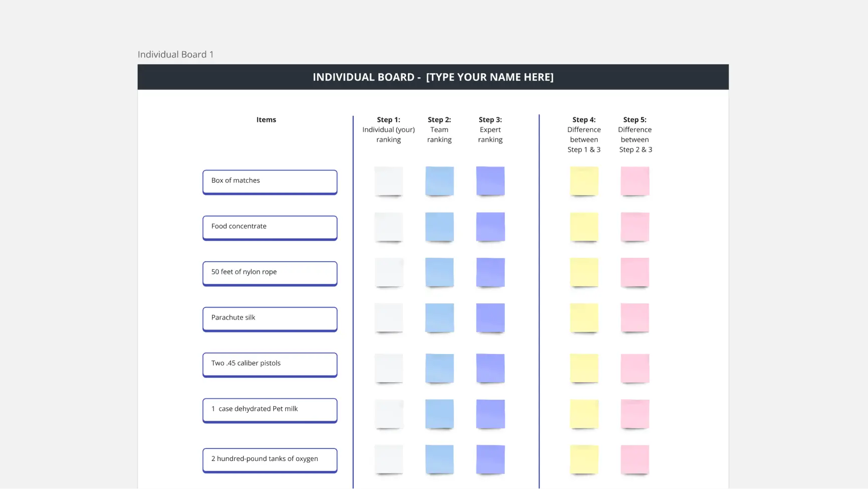This screenshot has width=868, height=489.
Task: Click the Step 1 Individual ranking heading
Action: click(x=388, y=129)
